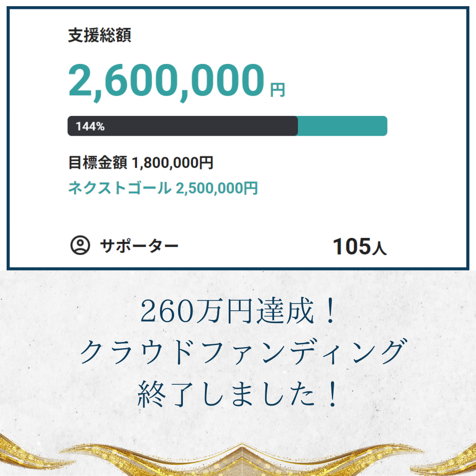Click the ネクストゴール label text
Viewport: 476px width, 476px height.
[119, 188]
